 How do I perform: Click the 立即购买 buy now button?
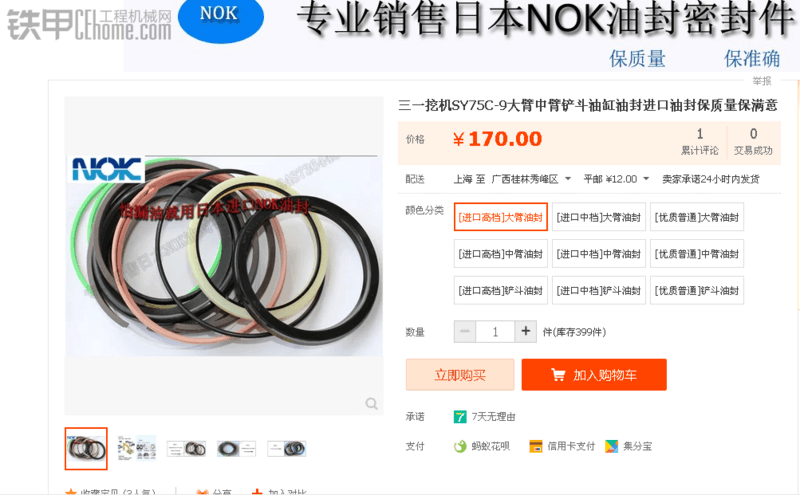460,375
